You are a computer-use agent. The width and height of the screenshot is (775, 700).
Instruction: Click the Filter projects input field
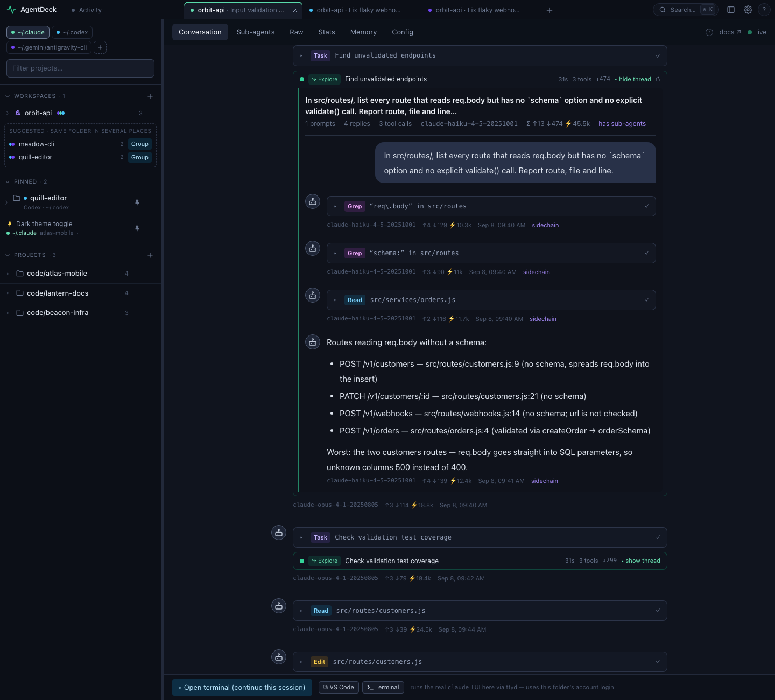point(80,68)
